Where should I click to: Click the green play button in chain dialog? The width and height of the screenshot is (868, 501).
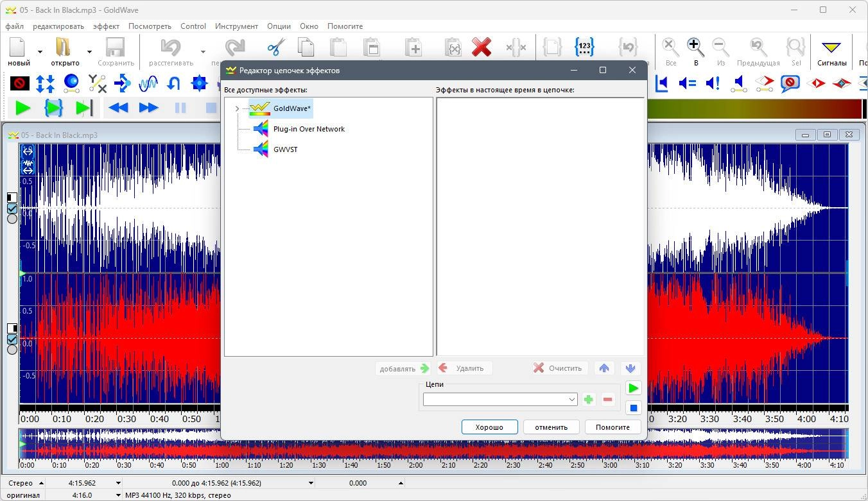[633, 388]
